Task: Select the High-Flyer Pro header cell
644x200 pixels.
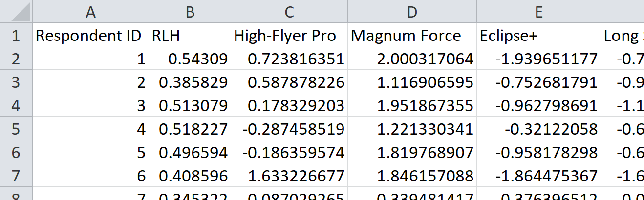Action: coord(289,36)
